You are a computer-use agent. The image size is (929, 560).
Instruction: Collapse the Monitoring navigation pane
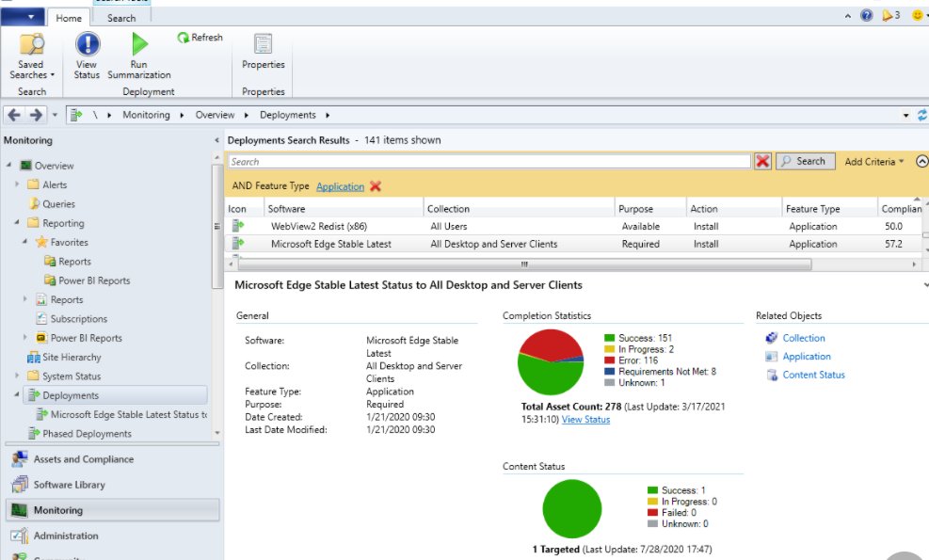coord(216,140)
